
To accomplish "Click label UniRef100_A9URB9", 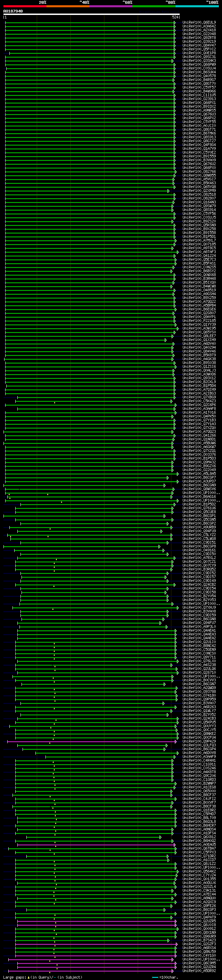I will point(199,527).
